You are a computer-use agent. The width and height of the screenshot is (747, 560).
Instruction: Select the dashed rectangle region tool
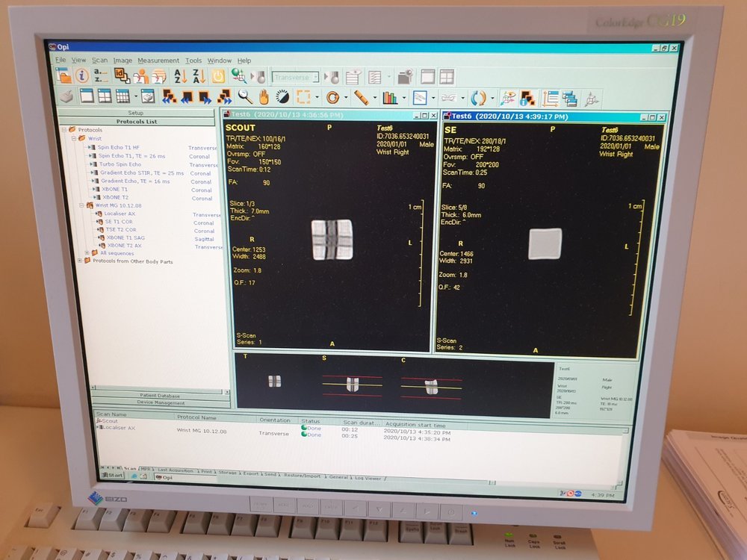click(x=303, y=97)
